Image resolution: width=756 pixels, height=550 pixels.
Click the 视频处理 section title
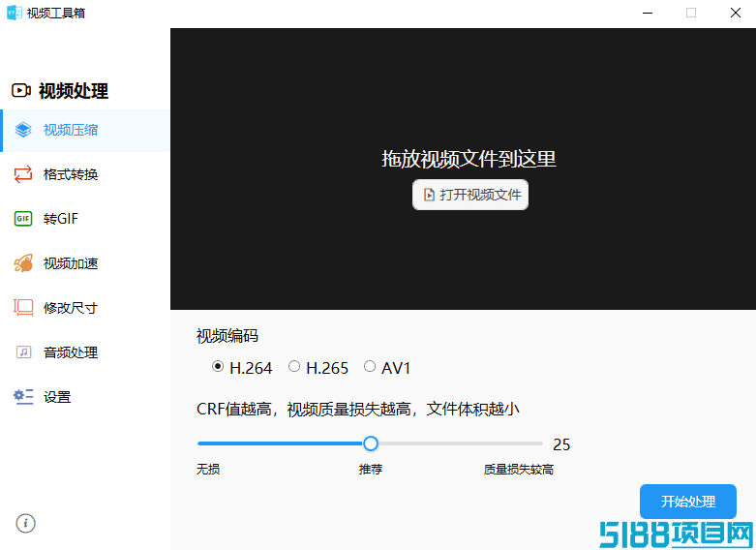coord(74,91)
